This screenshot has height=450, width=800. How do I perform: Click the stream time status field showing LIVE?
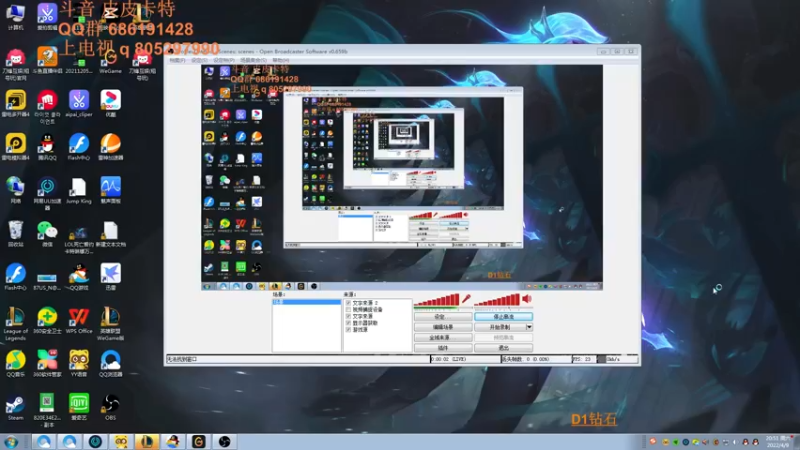[465, 359]
